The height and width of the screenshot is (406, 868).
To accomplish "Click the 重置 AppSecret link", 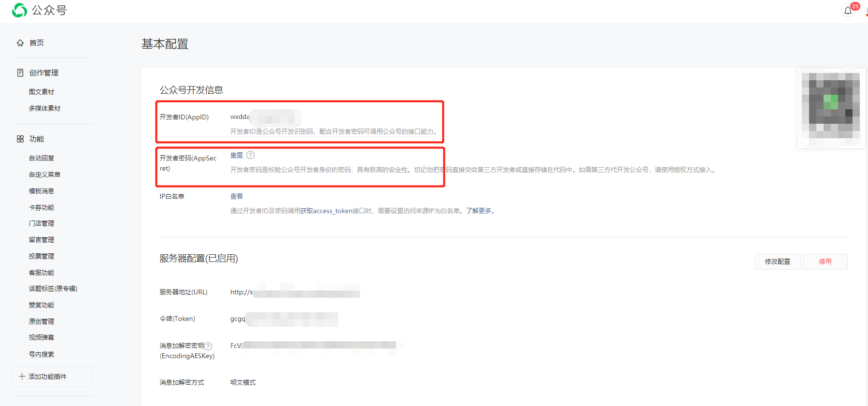I will (x=237, y=155).
